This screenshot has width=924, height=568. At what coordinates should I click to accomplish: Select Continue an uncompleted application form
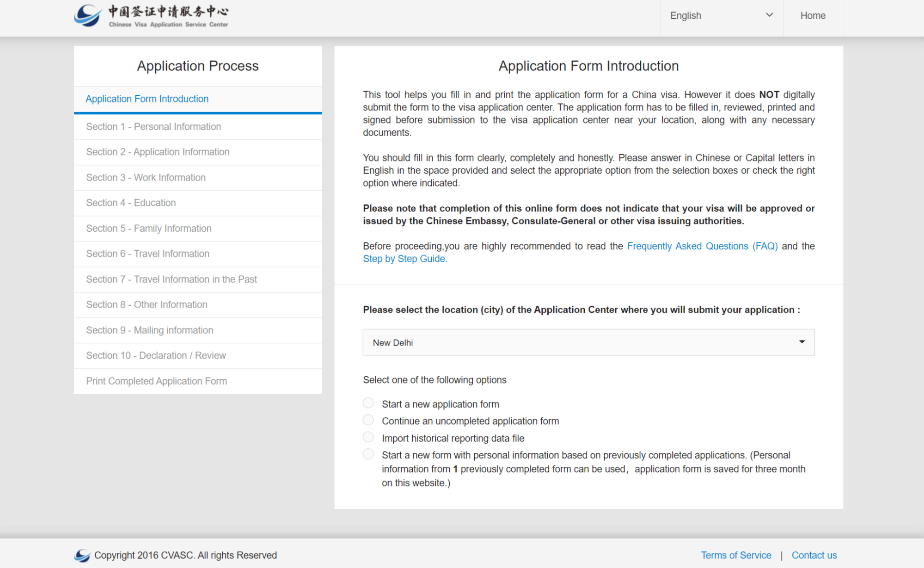tap(368, 420)
